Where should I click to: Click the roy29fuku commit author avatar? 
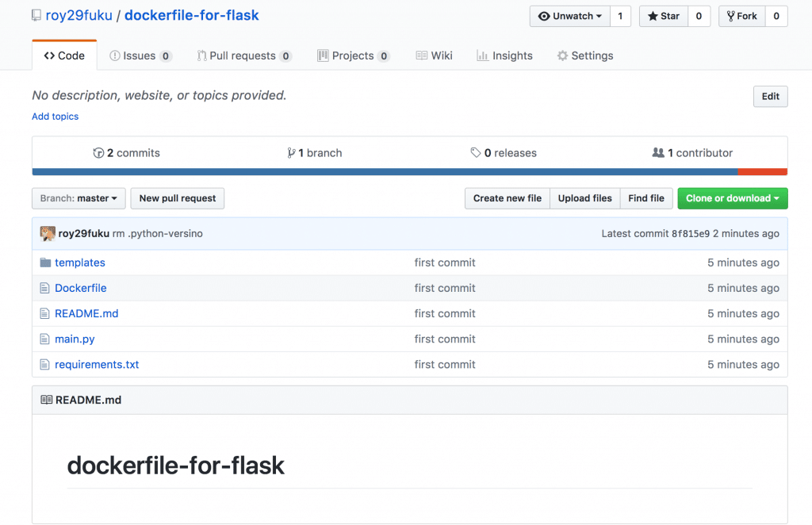(x=48, y=233)
